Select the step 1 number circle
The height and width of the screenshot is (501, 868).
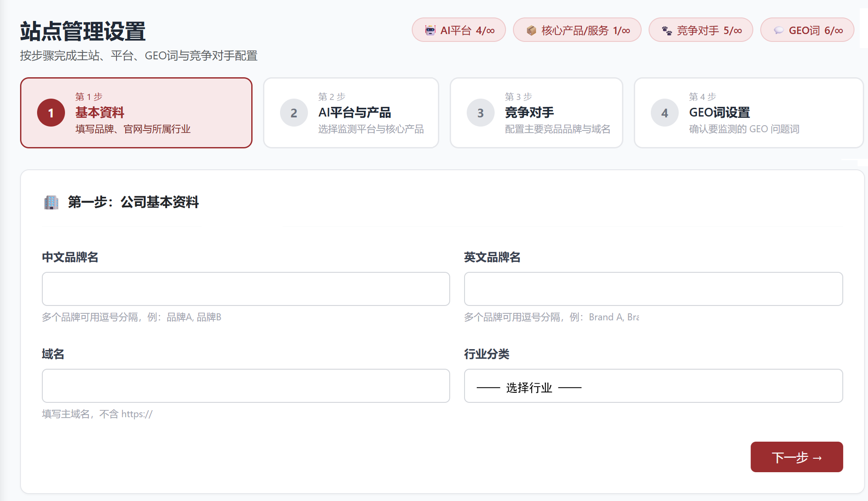(x=51, y=113)
